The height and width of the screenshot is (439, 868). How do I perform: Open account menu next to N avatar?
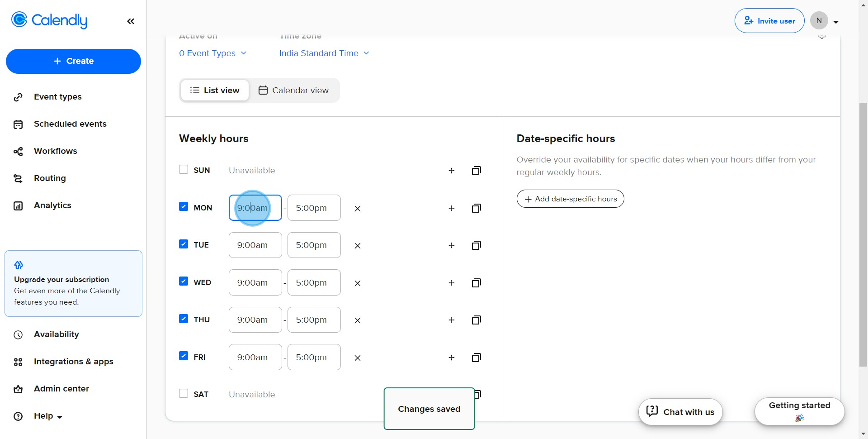836,22
